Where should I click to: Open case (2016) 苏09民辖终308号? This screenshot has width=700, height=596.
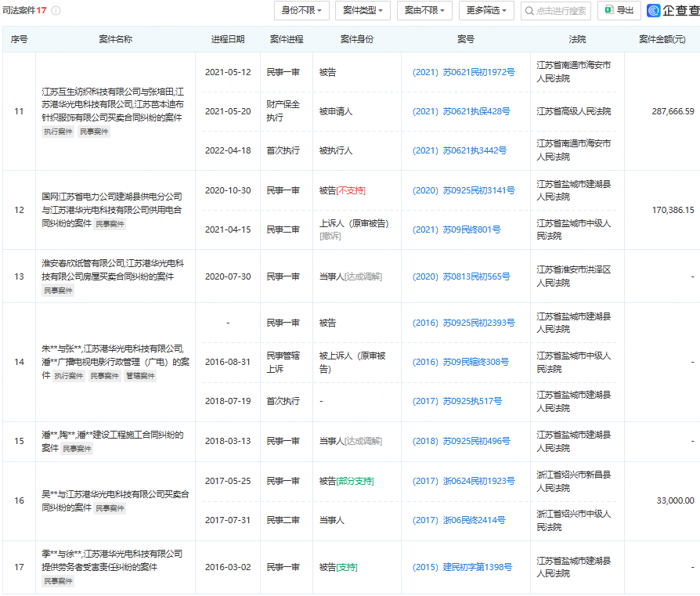coord(460,362)
